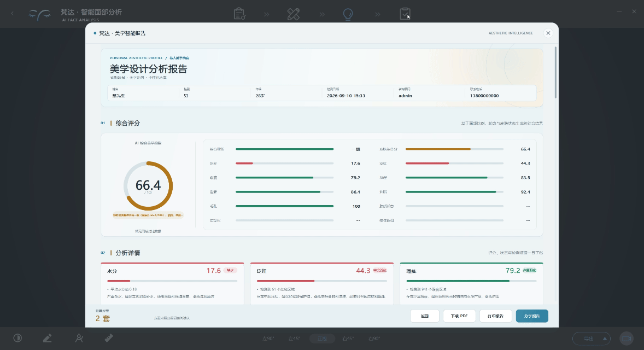Viewport: 644px width, 350px height.
Task: Click the 美学设计分析报告 title
Action: pos(148,68)
